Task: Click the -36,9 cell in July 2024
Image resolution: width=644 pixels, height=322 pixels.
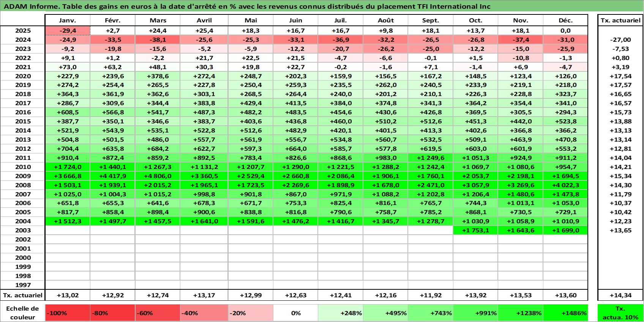Action: [341, 40]
